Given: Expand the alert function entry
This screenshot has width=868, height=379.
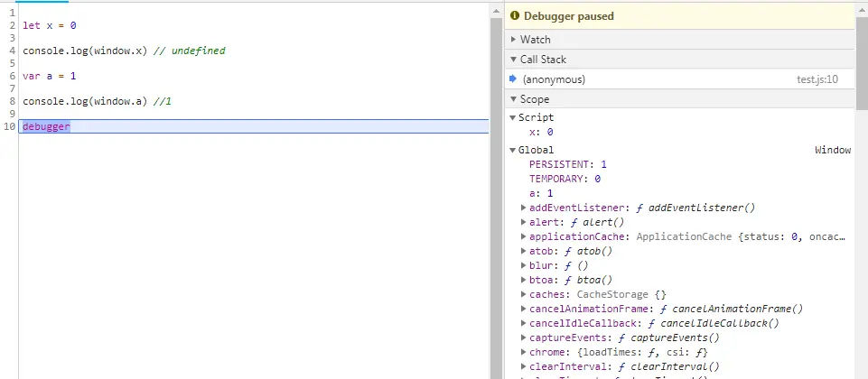Looking at the screenshot, I should 524,222.
